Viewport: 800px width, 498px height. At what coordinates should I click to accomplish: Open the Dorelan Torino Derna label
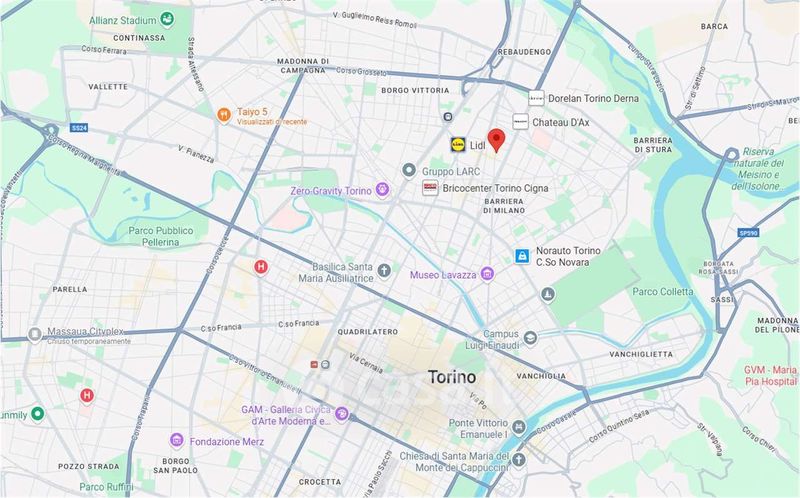coord(593,98)
